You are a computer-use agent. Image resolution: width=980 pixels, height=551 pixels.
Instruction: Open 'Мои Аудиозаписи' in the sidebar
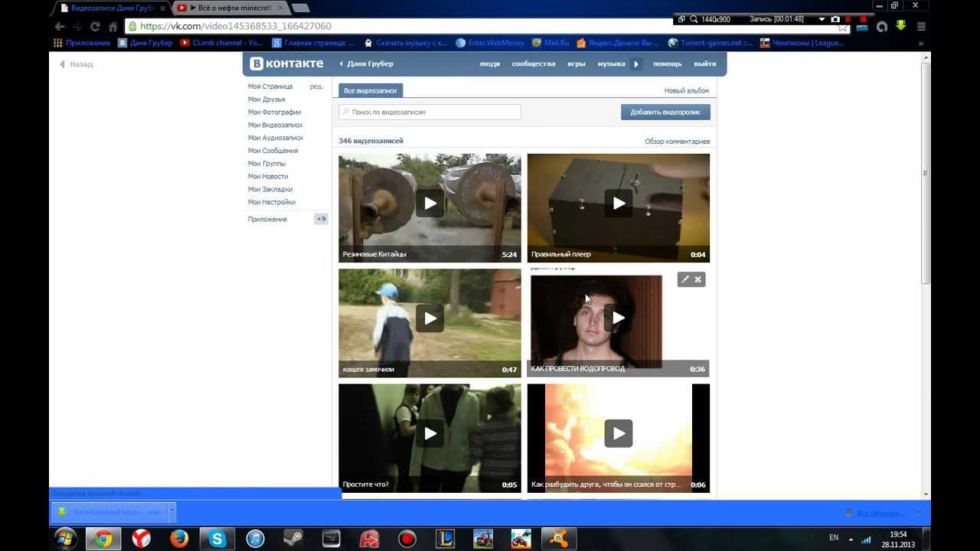276,138
